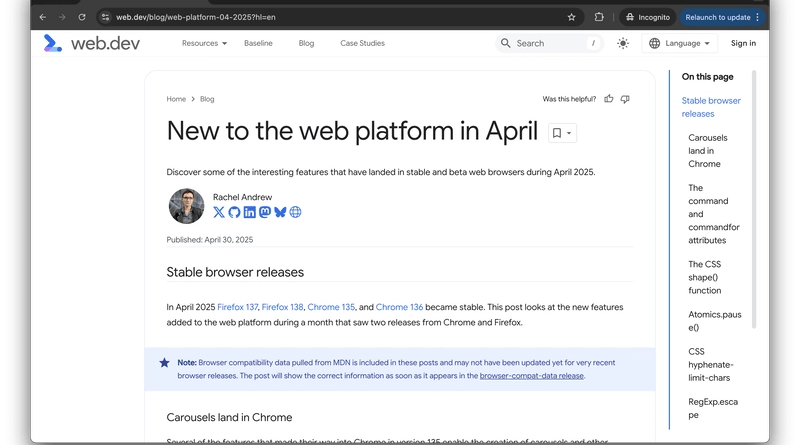Open Rachel Andrew's GitHub profile icon
Viewport: 800px width, 445px height.
click(234, 212)
